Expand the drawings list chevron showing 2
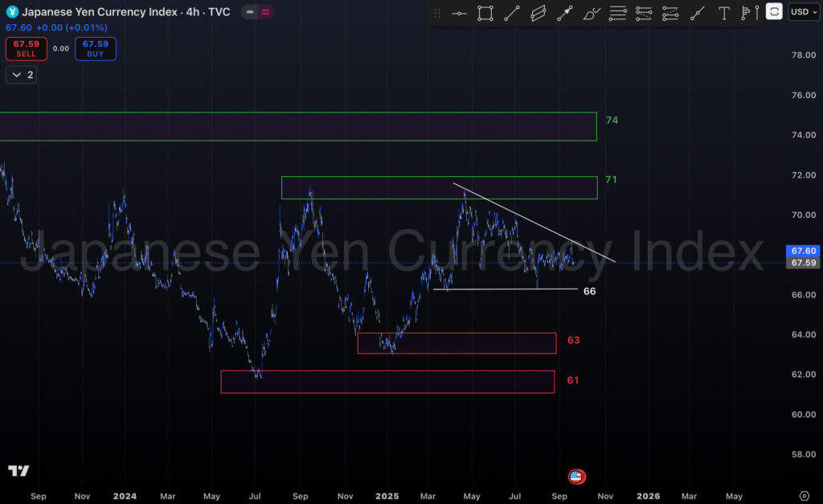The height and width of the screenshot is (504, 823). tap(18, 74)
